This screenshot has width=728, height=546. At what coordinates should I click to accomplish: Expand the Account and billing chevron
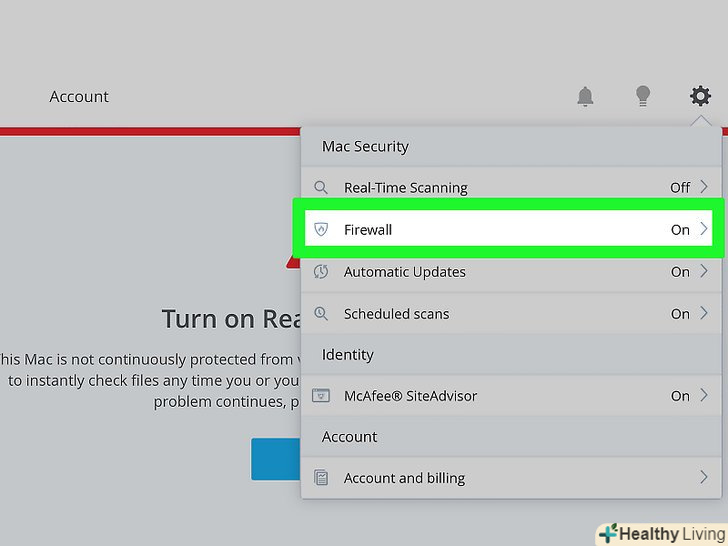pos(704,477)
